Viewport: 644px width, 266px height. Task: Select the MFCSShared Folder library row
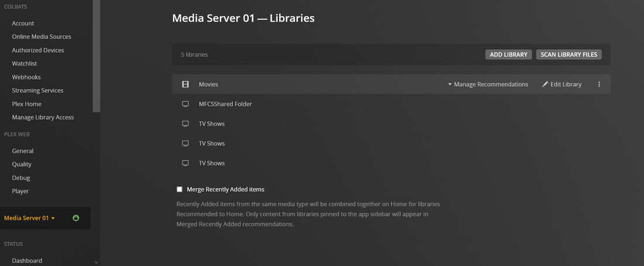225,104
